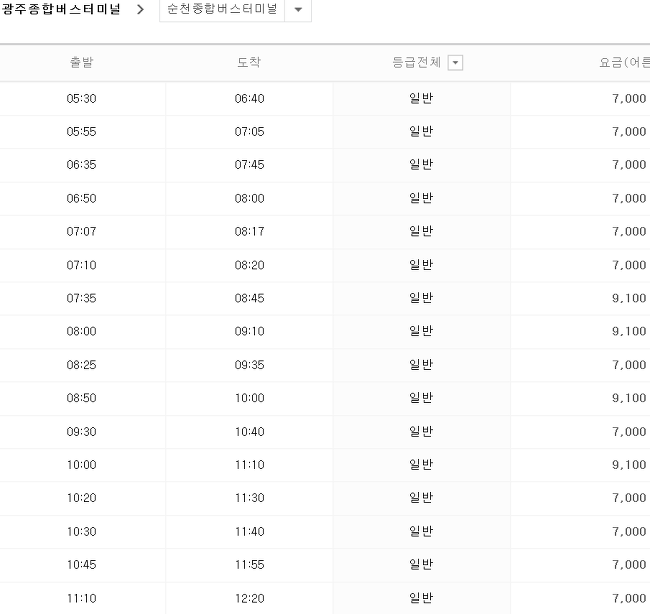Click the 12:20 arrival time

pos(250,599)
